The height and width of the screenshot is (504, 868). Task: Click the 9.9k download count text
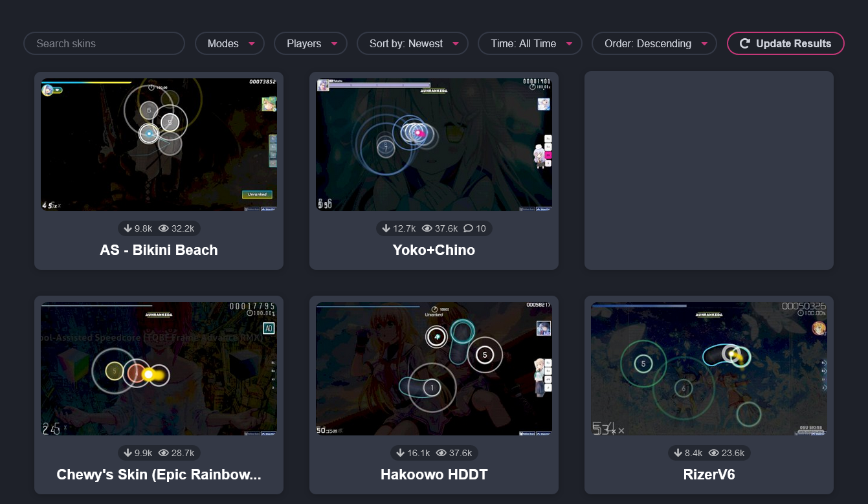(144, 453)
